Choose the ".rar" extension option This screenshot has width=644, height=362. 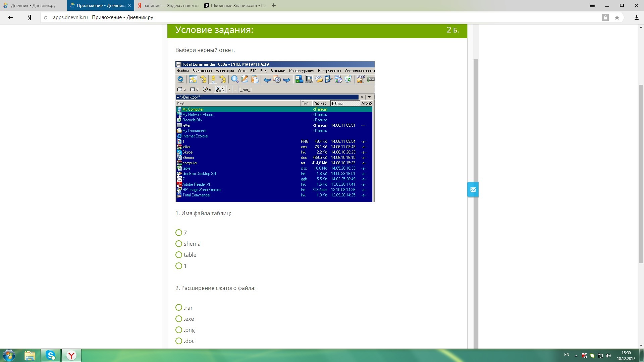179,308
